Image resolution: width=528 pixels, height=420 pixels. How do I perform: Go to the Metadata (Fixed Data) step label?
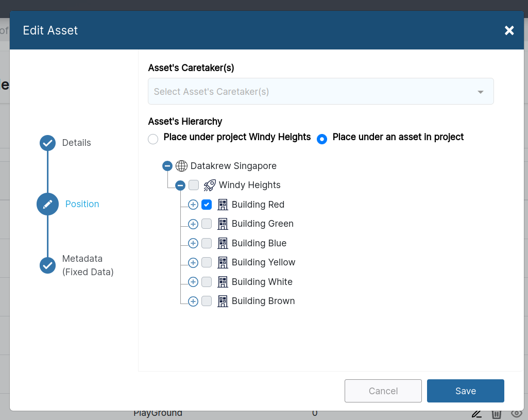coord(88,265)
